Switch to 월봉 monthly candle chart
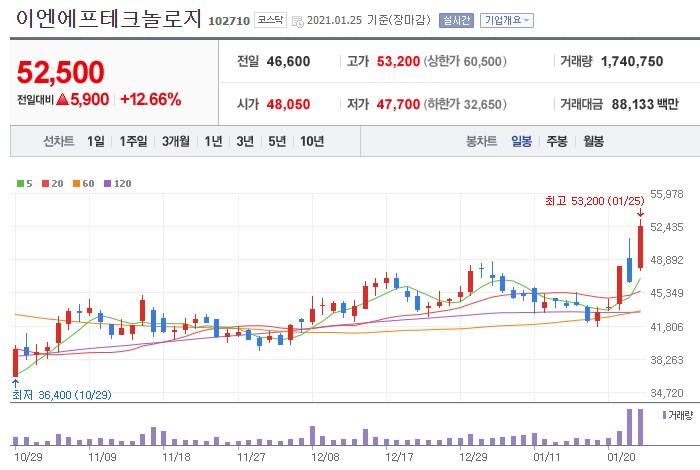The width and height of the screenshot is (700, 470). (x=593, y=141)
